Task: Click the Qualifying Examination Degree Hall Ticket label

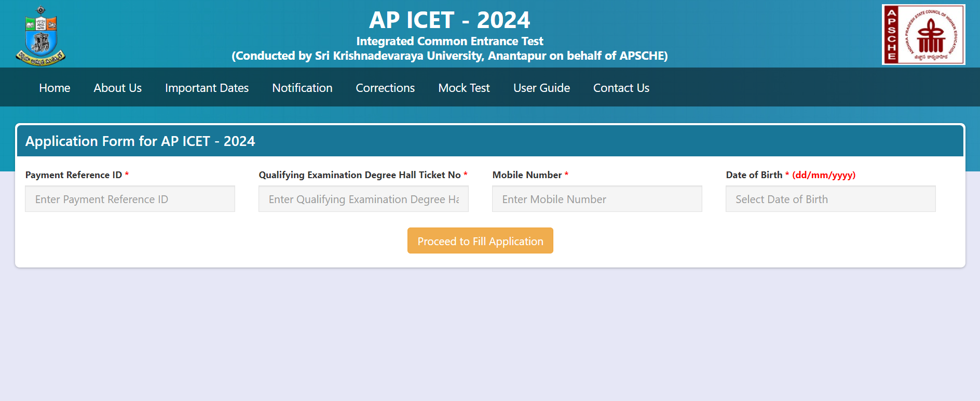Action: click(363, 175)
